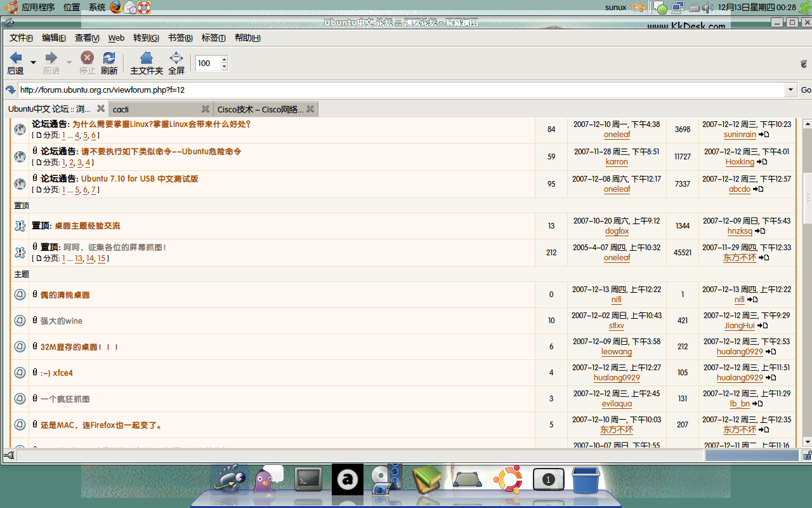Go to page 15 of 征集各位的屏幕抓图
Viewport: 812px width, 508px height.
pyautogui.click(x=101, y=258)
